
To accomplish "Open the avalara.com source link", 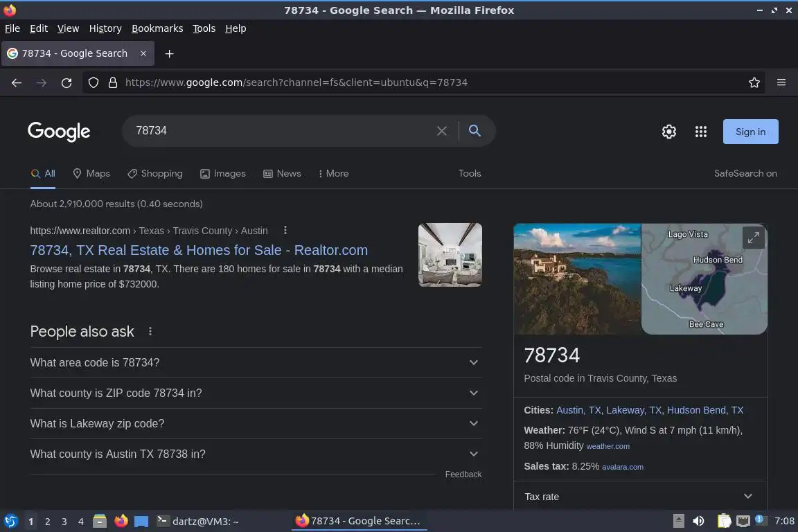I will 623,468.
